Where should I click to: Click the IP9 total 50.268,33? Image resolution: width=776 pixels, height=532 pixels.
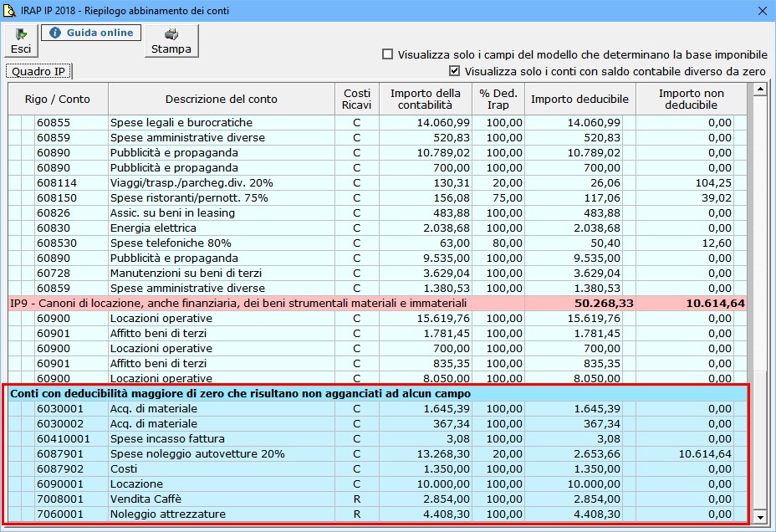[x=604, y=304]
